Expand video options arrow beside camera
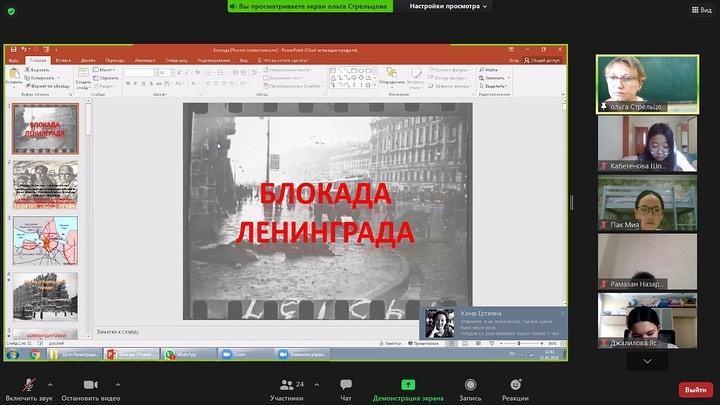Screen dimensions: 720x405 tap(118, 383)
